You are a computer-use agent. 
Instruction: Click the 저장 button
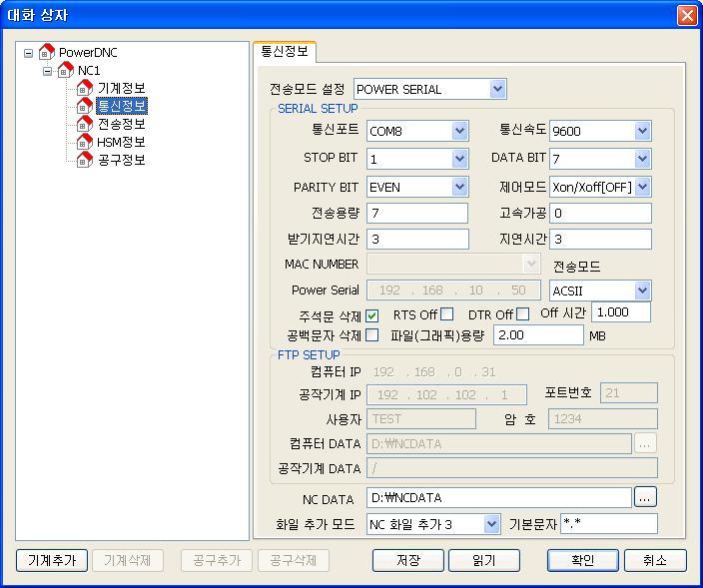(x=408, y=560)
